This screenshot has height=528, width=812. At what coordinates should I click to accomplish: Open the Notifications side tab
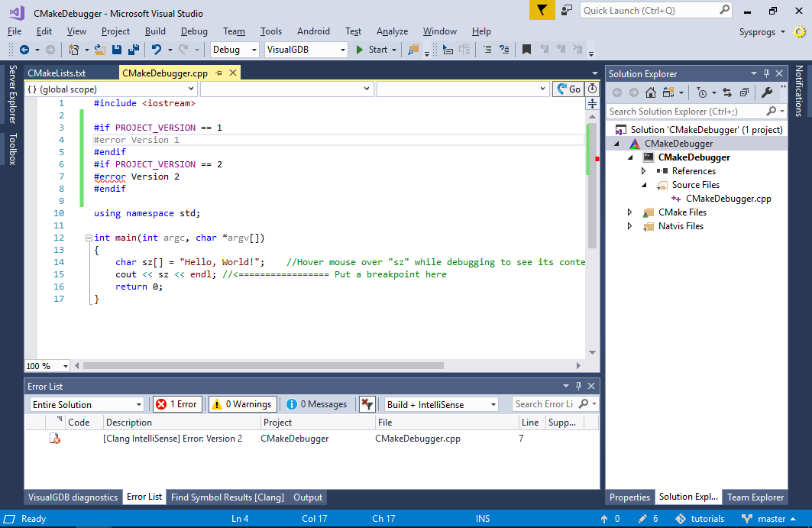799,91
